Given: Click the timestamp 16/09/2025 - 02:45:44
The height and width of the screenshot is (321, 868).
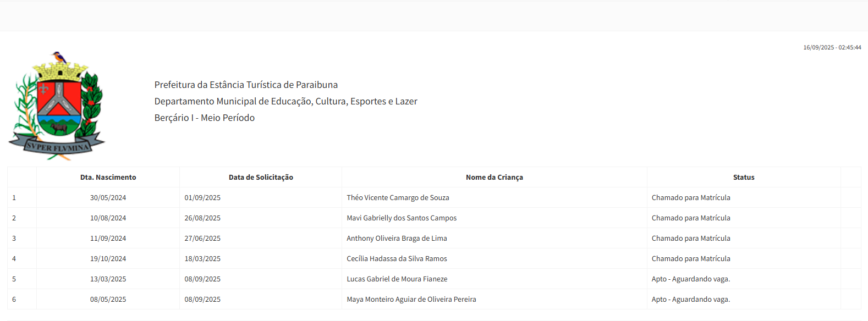Looking at the screenshot, I should 832,48.
